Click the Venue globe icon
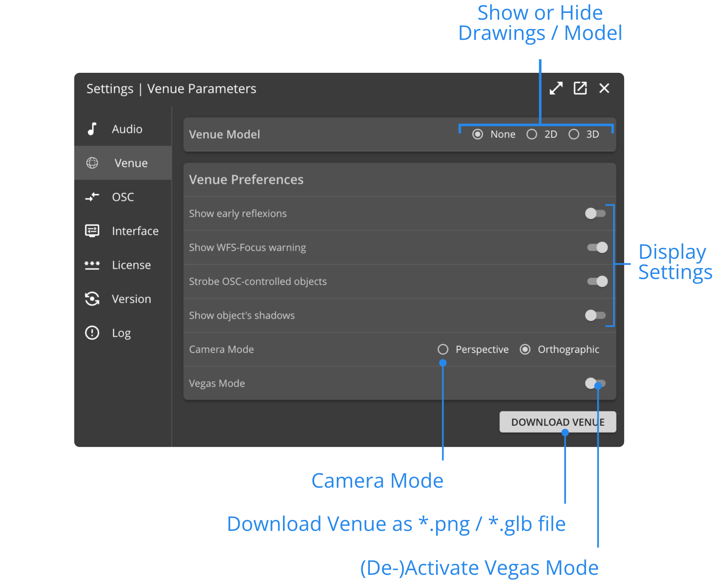 coord(92,163)
